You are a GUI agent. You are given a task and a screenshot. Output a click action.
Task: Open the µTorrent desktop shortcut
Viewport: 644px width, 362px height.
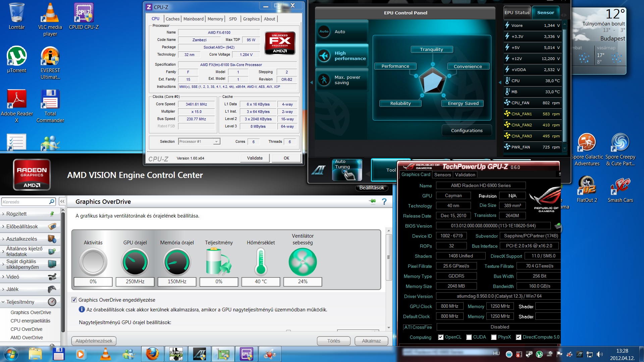tap(16, 59)
